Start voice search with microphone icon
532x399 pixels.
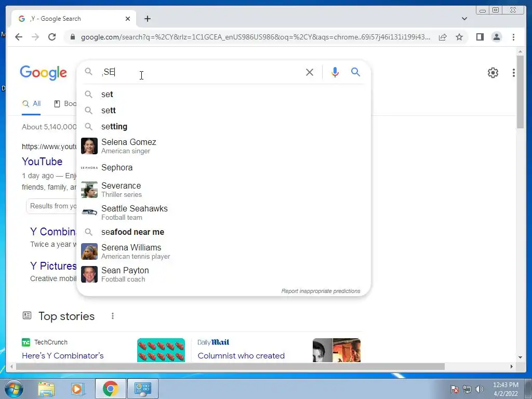tap(335, 72)
